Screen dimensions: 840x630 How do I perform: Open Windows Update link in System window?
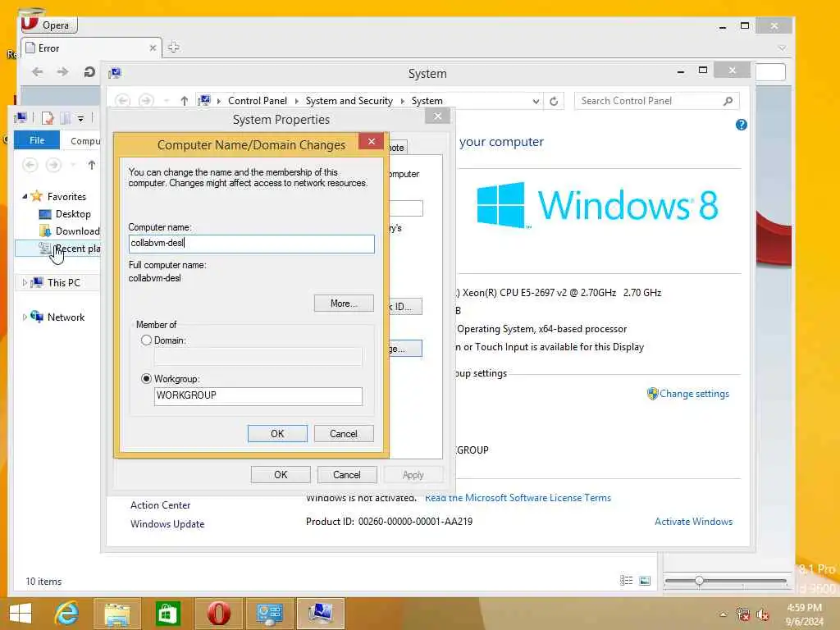pyautogui.click(x=167, y=524)
